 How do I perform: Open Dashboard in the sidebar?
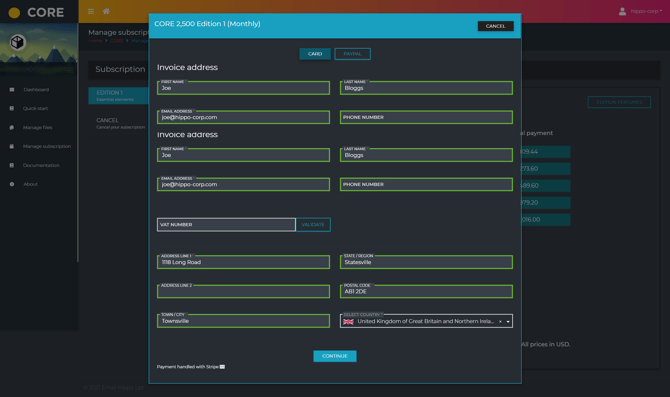[x=36, y=90]
